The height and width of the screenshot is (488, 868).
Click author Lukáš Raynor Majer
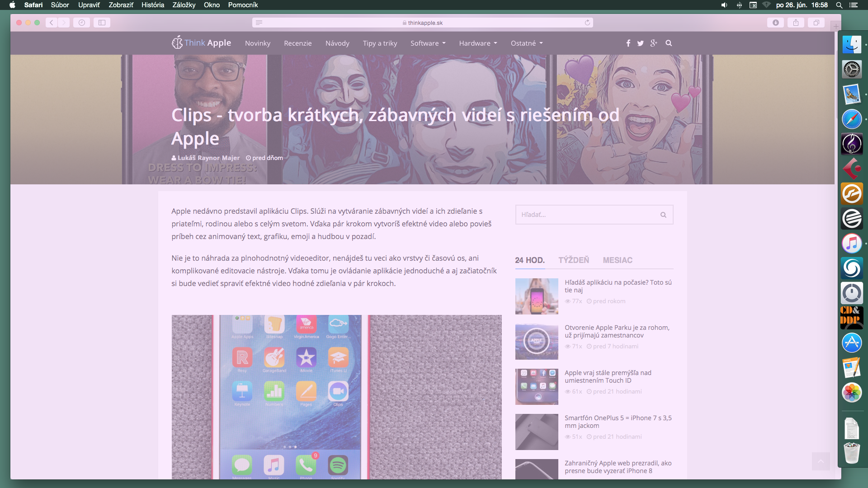(208, 158)
